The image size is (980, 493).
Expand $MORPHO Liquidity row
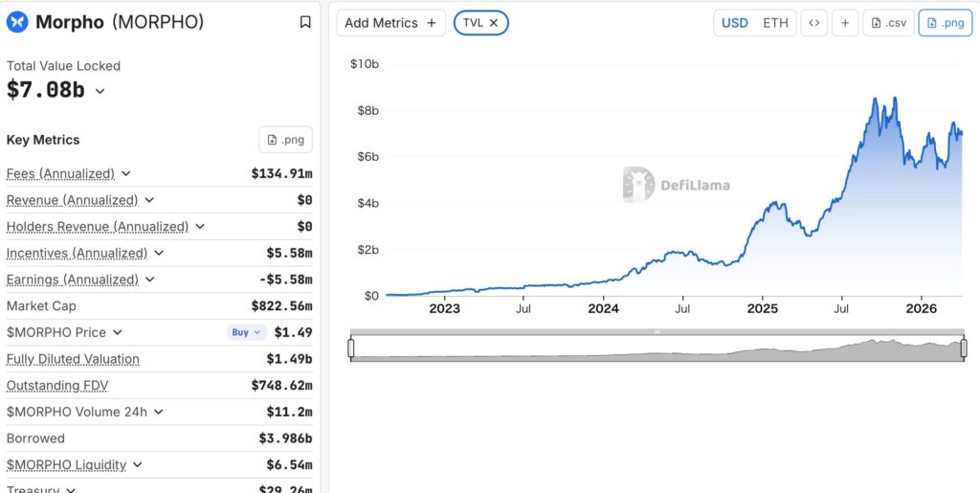138,465
